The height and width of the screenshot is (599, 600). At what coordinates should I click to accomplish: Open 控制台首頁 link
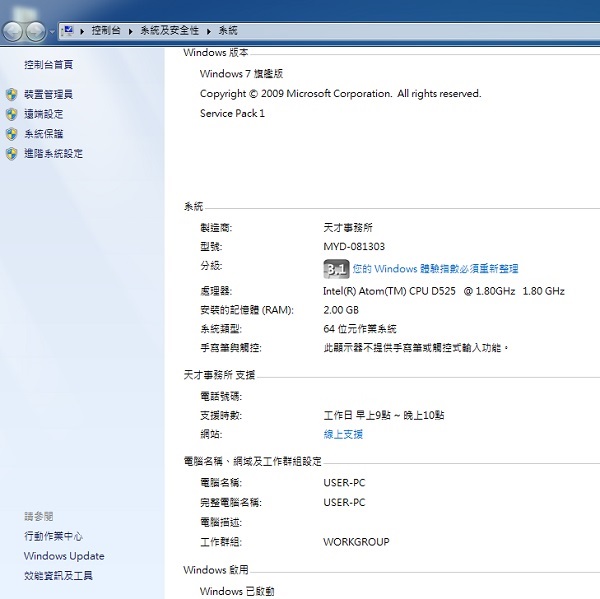click(x=49, y=65)
